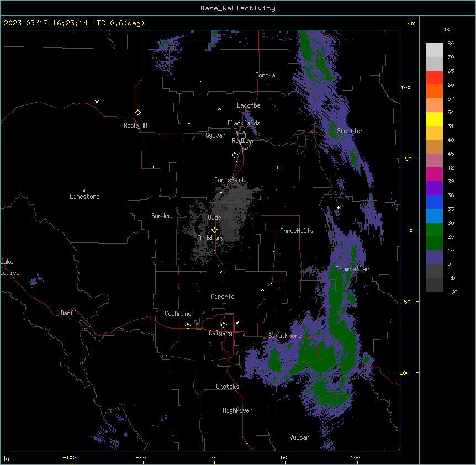Click the Banff label
The height and width of the screenshot is (465, 476).
[68, 313]
